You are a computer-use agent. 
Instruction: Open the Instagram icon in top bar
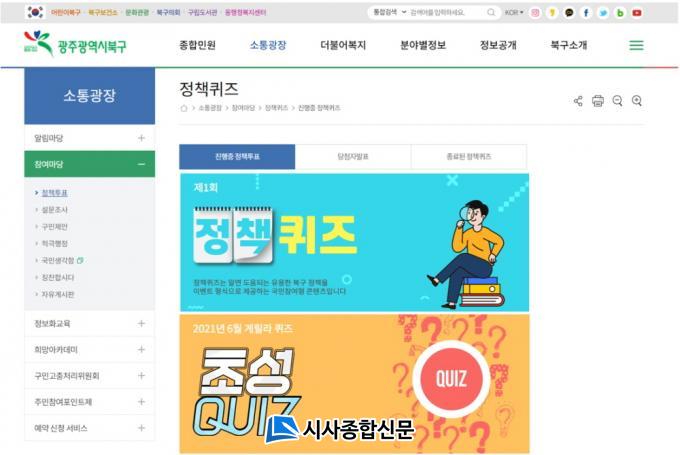click(535, 13)
